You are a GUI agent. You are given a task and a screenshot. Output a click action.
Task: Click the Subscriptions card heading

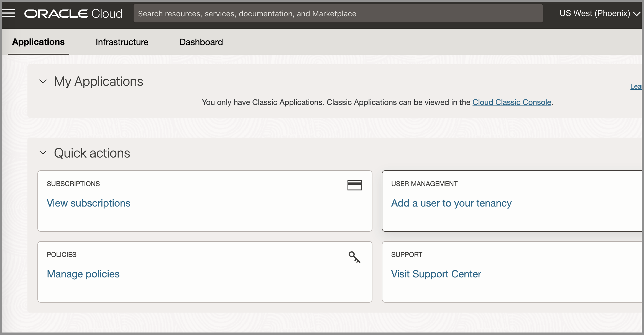73,184
